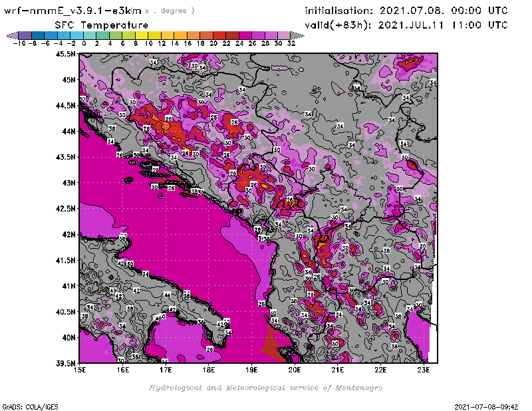Viewport: 532px width, 411px height.
Task: Select the initialisation date text
Action: 406,11
